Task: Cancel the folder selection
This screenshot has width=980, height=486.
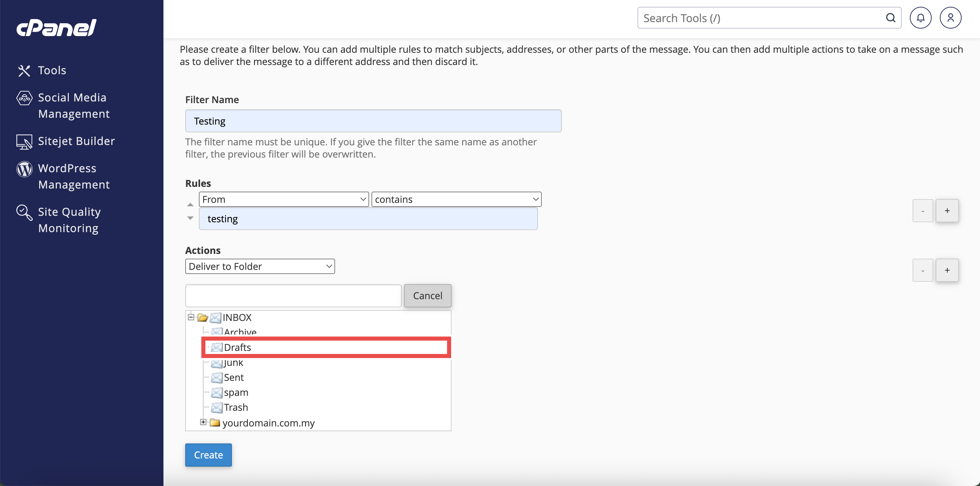Action: 427,295
